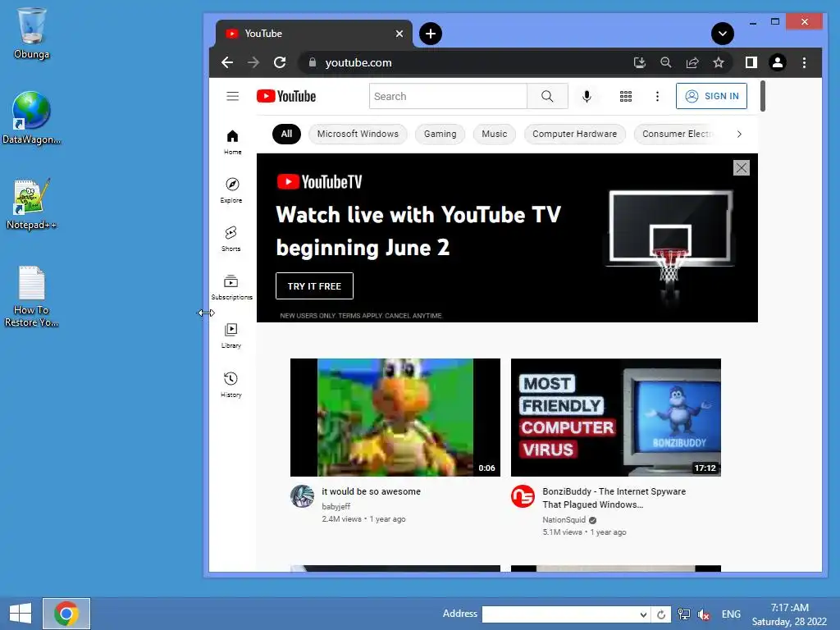This screenshot has height=630, width=840.
Task: Select How To Restore text file
Action: coord(32,296)
